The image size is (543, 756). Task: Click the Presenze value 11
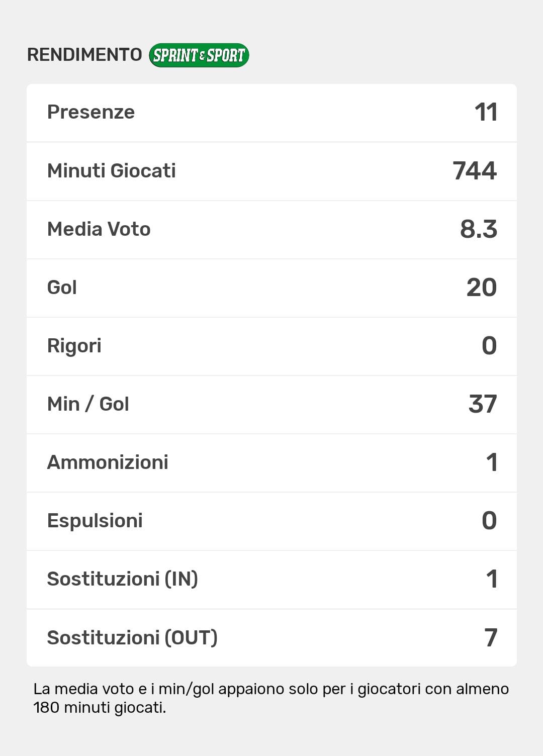click(486, 112)
